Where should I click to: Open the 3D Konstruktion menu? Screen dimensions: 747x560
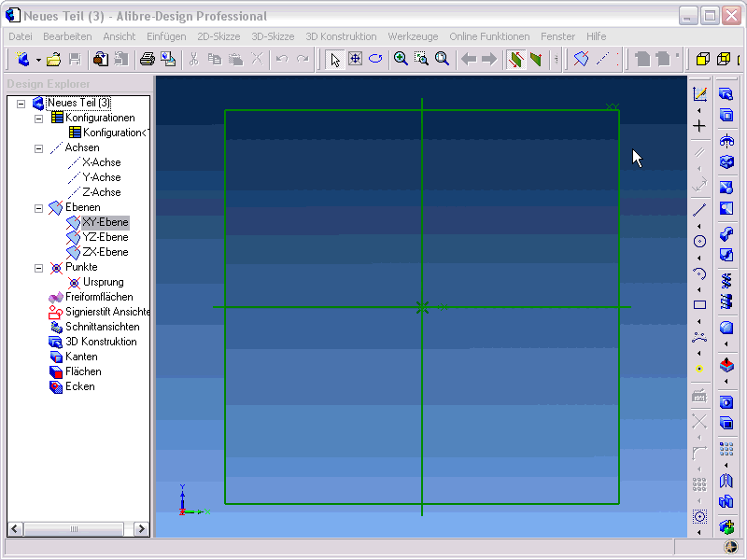click(x=341, y=36)
